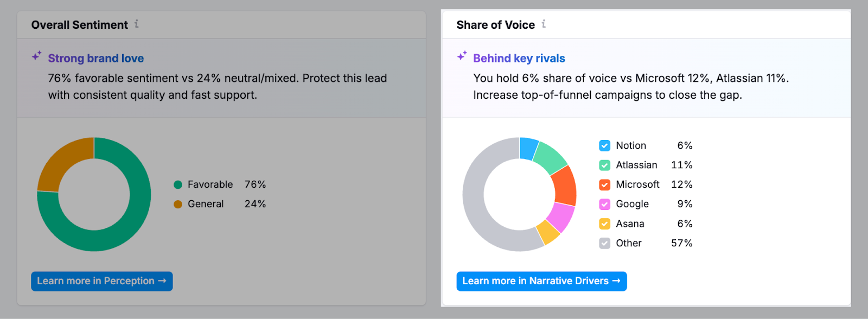
Task: Uncheck the Google checkbox
Action: point(604,205)
